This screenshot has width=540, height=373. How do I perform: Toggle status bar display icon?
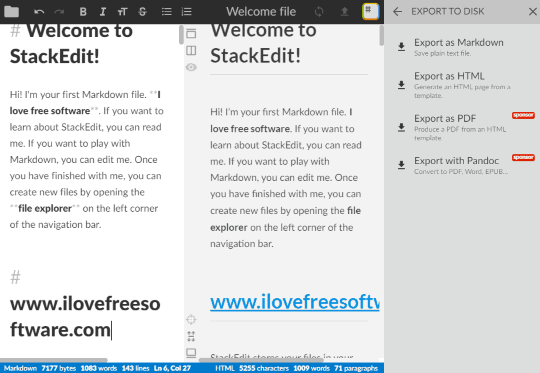191,353
